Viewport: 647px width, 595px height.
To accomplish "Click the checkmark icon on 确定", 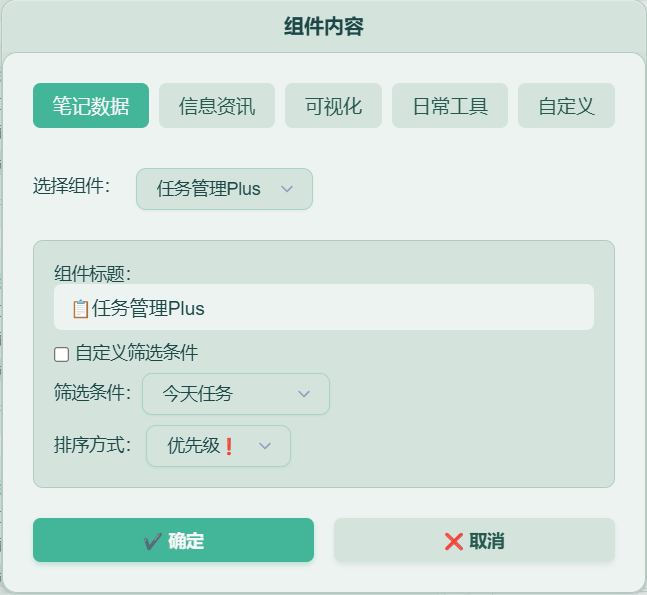I will click(153, 541).
